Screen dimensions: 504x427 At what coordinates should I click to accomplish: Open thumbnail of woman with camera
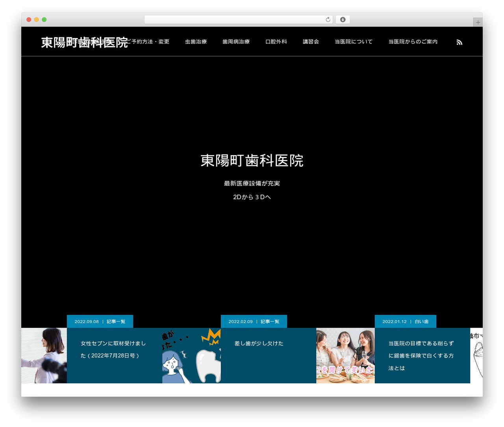click(44, 355)
